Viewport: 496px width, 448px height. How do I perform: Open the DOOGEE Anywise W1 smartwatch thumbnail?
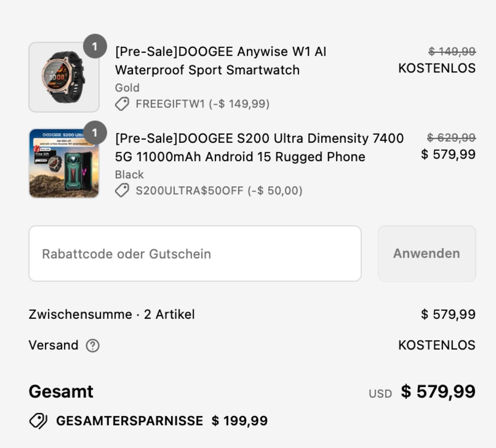(x=64, y=77)
